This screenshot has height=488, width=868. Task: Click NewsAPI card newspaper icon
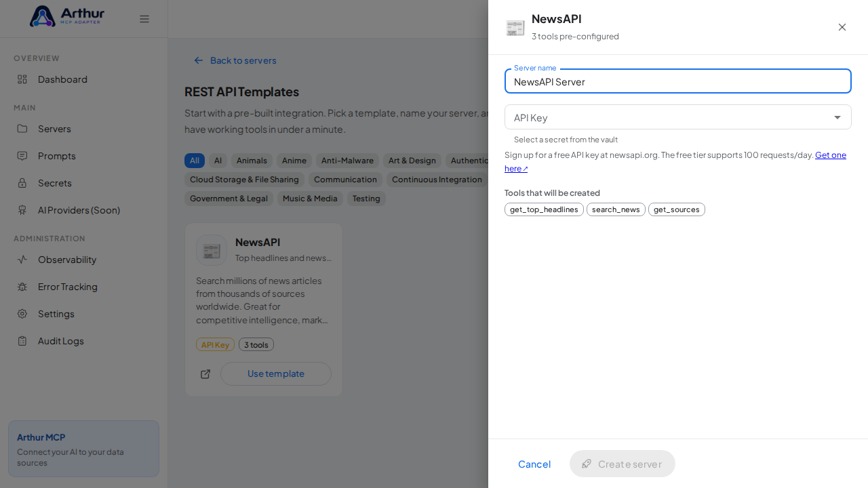click(x=212, y=250)
